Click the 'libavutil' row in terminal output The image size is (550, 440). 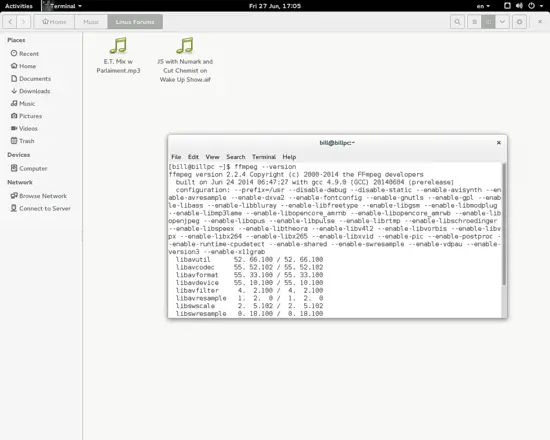click(x=249, y=260)
